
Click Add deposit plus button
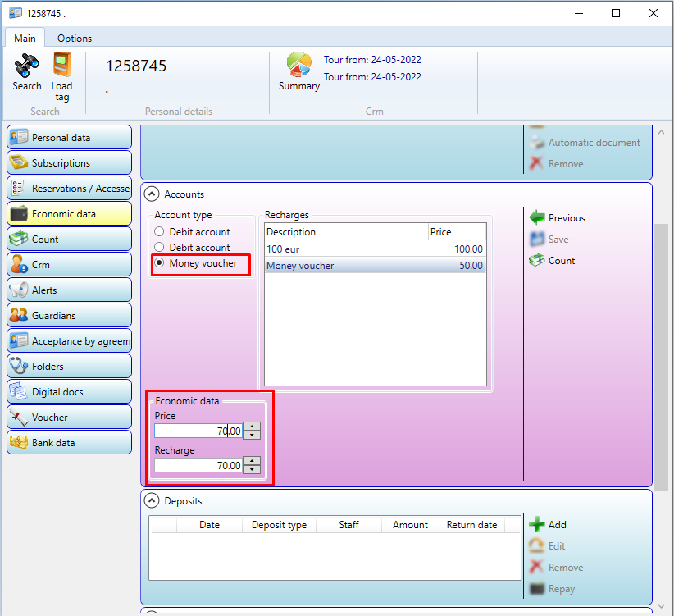coord(548,524)
